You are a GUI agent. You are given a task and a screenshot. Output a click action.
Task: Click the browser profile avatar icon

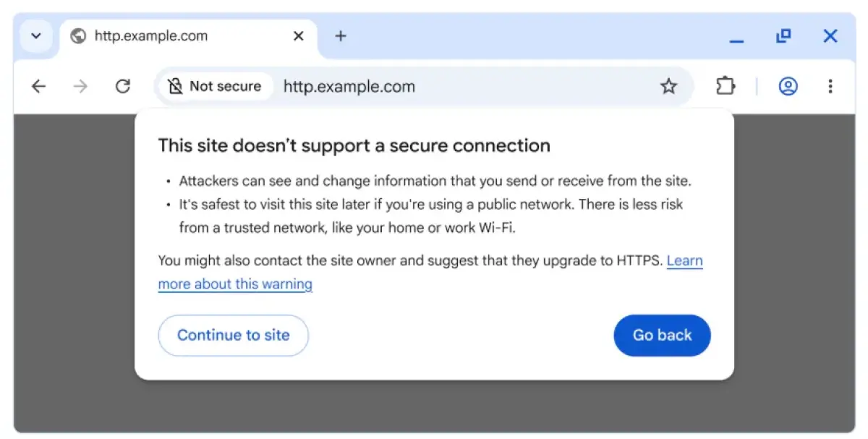pos(788,86)
